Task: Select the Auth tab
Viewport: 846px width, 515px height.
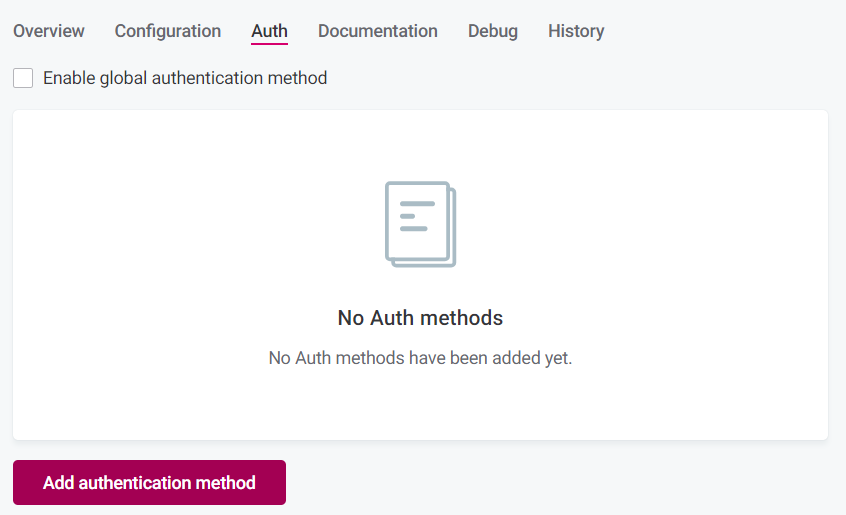Action: (269, 31)
